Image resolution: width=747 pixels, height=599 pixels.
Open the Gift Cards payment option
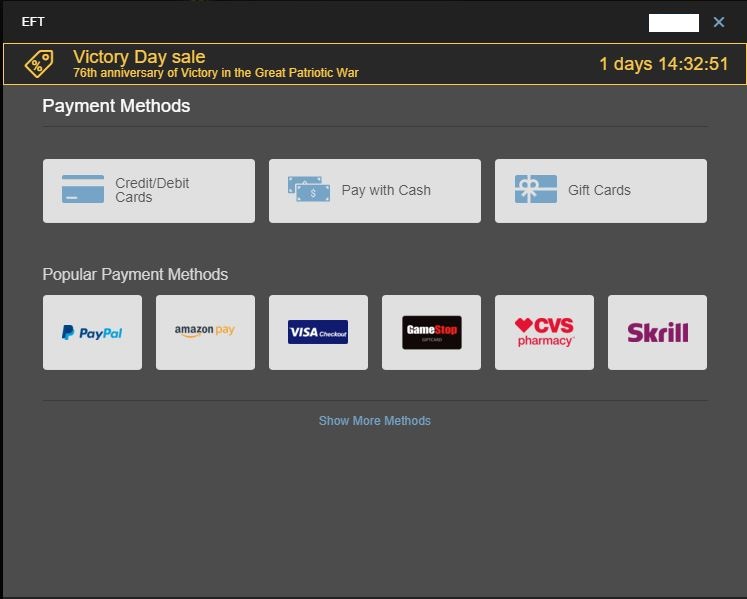click(x=601, y=191)
